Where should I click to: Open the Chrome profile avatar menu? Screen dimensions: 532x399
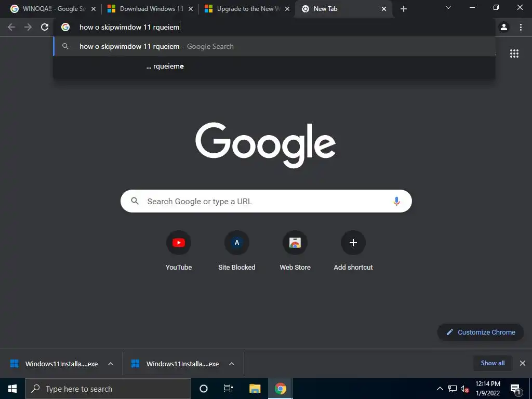pyautogui.click(x=504, y=27)
